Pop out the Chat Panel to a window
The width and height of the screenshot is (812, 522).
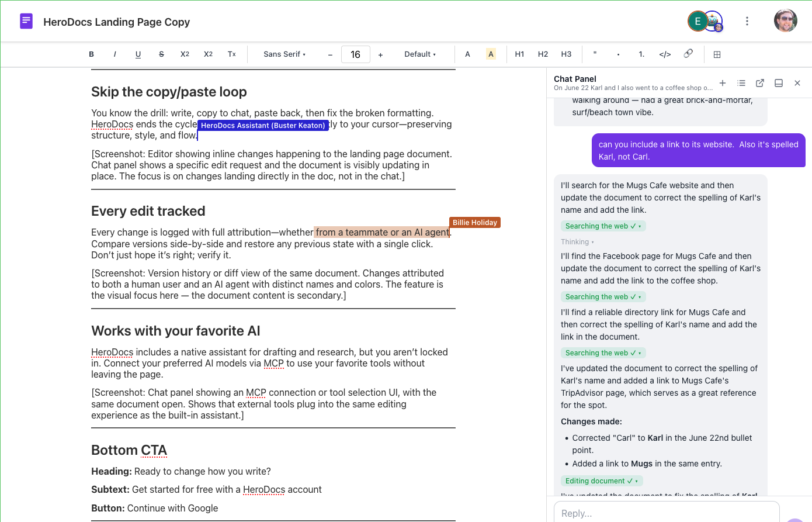760,83
